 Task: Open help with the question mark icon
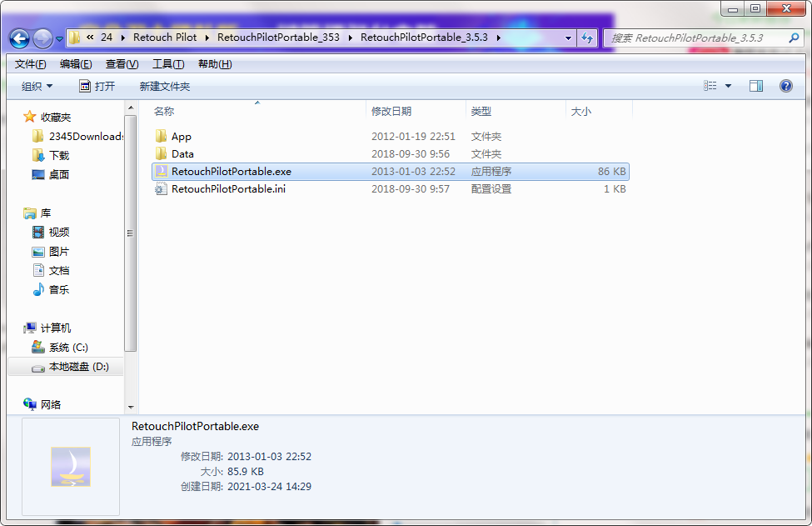[x=786, y=86]
